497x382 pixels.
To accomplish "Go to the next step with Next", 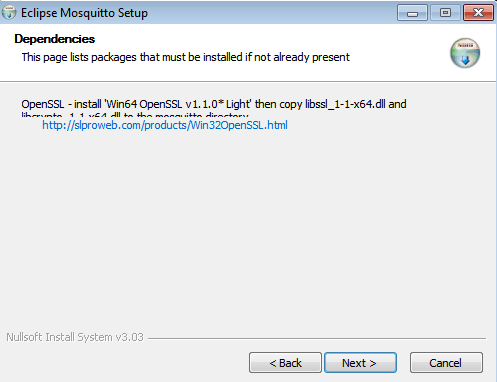I will coord(360,363).
